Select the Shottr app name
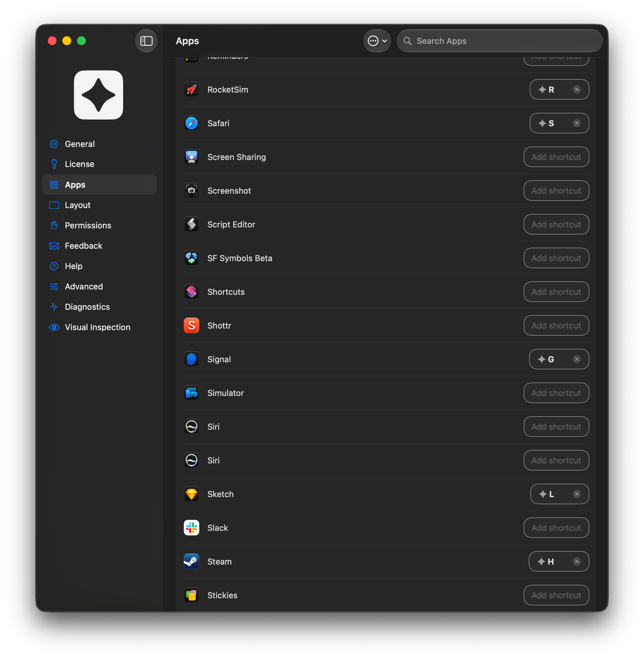This screenshot has width=644, height=659. pyautogui.click(x=219, y=326)
